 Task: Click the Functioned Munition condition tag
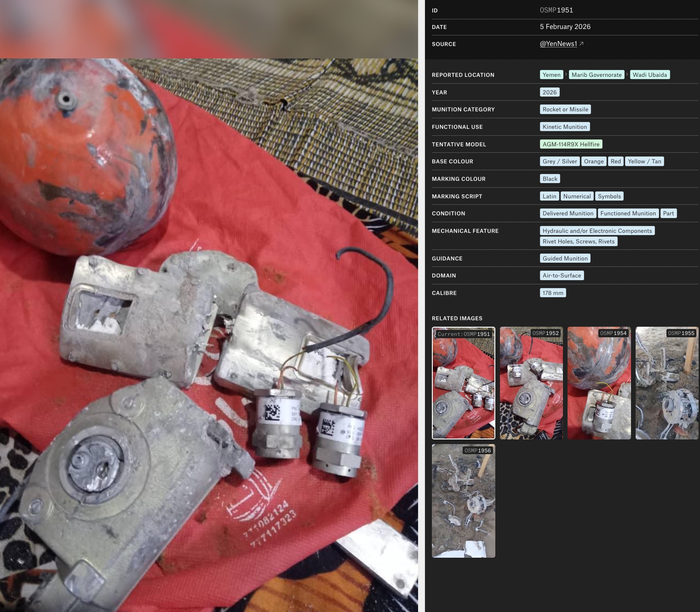click(628, 214)
